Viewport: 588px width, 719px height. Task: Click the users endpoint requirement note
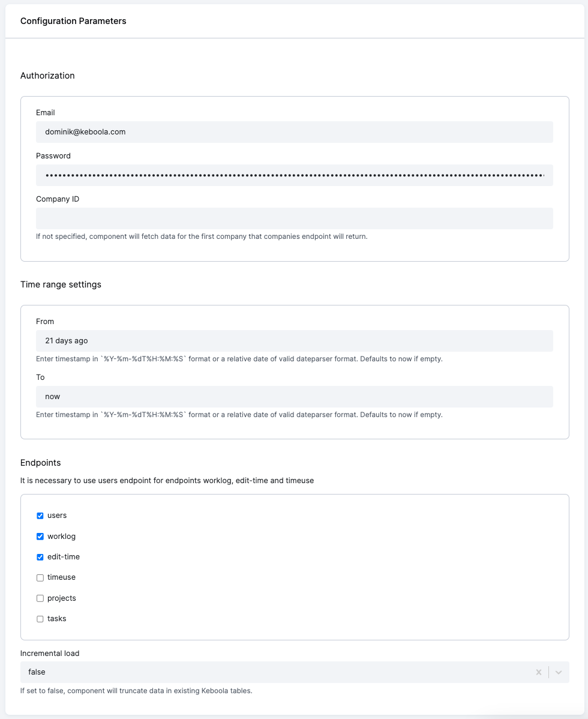pos(167,481)
